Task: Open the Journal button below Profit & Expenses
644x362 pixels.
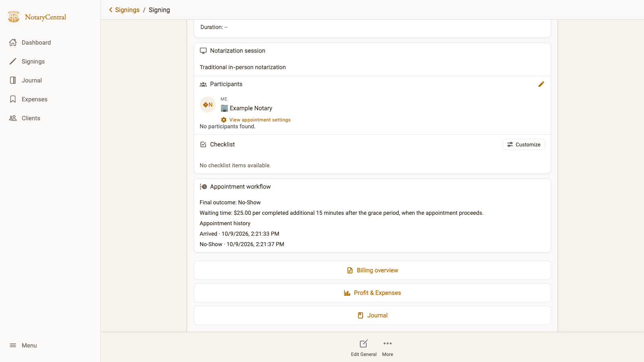Action: pos(372,315)
